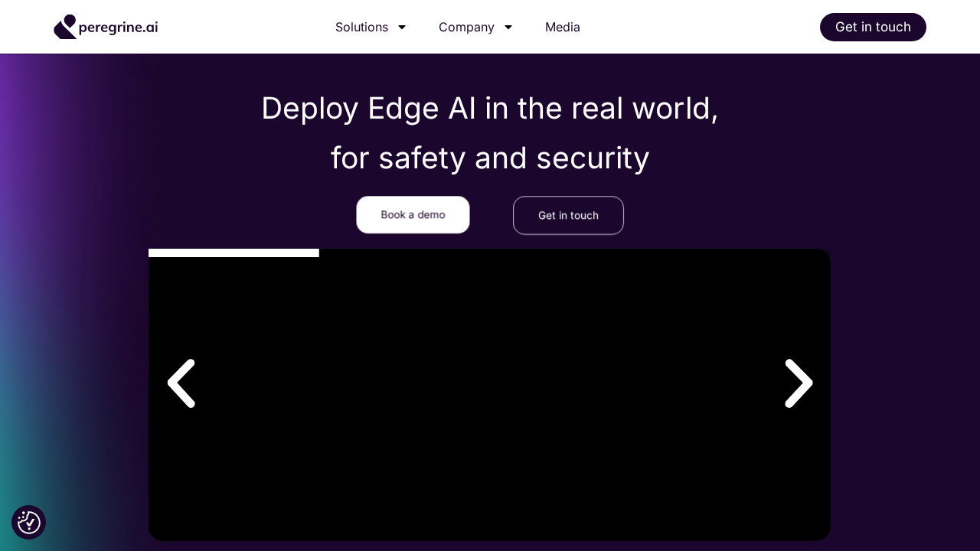This screenshot has width=980, height=551.
Task: Click Get in touch in the header
Action: 873,27
